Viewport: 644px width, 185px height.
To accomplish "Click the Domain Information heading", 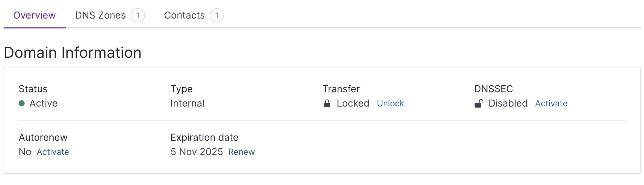I will [x=72, y=53].
